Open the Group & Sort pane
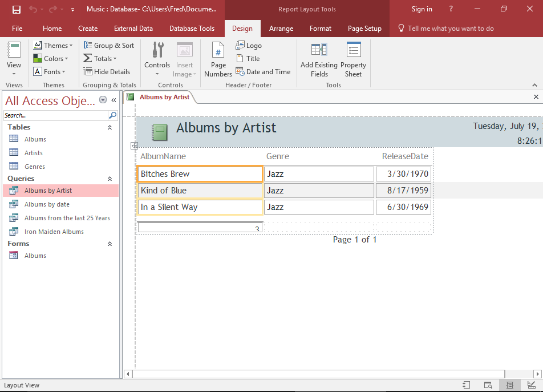The width and height of the screenshot is (543, 392). [x=109, y=45]
